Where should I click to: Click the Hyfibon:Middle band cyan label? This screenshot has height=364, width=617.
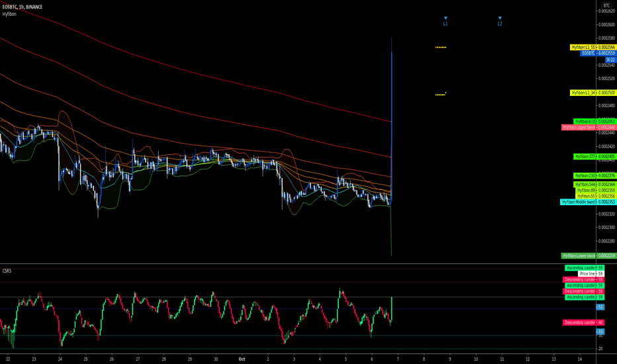(588, 202)
